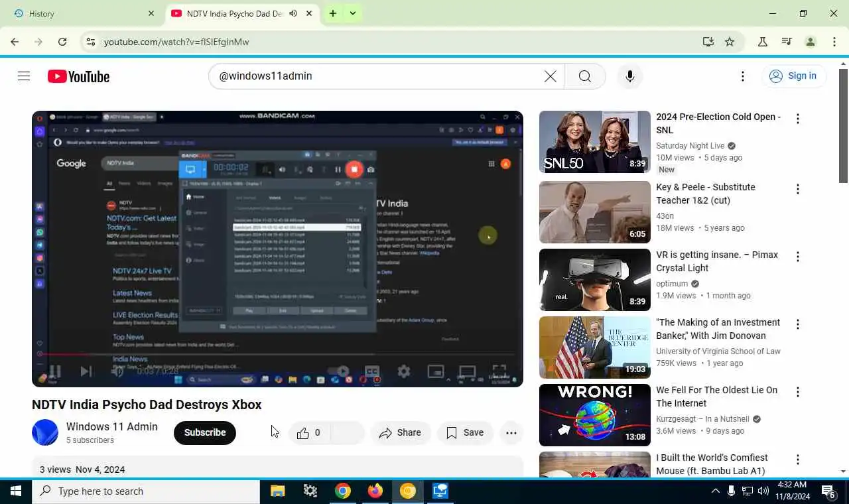The image size is (849, 504).
Task: Open YouTube settings three-dot menu in header
Action: [x=743, y=76]
